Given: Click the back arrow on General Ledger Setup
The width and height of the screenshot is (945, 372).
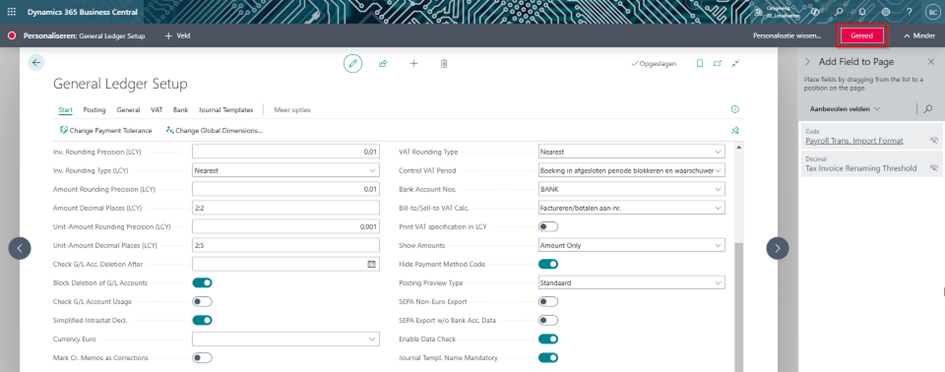Looking at the screenshot, I should tap(36, 63).
